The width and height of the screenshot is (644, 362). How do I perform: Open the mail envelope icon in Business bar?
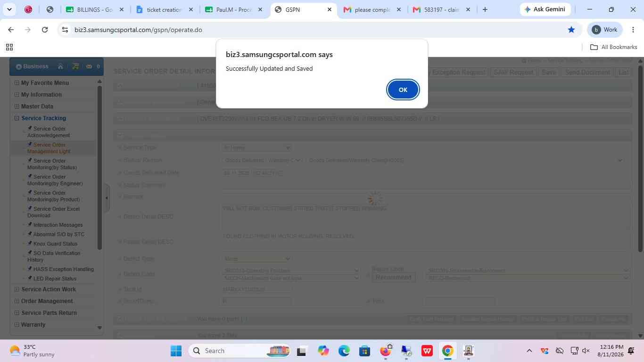point(89,66)
